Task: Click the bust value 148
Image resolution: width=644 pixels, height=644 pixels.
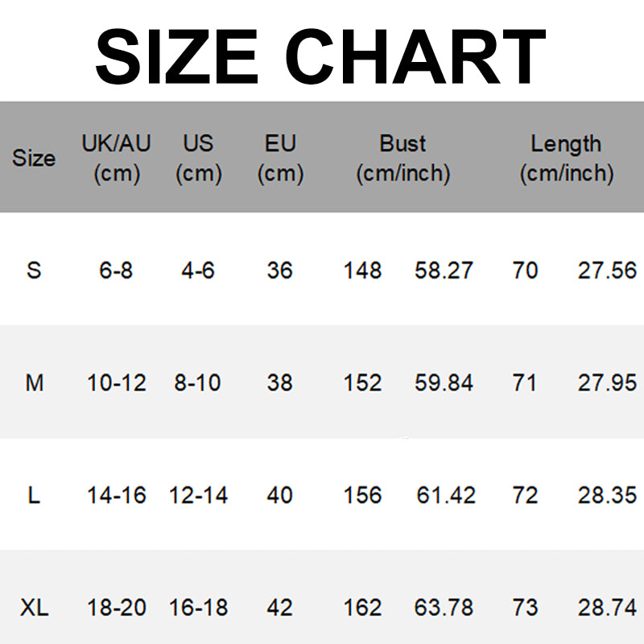Action: pyautogui.click(x=362, y=270)
